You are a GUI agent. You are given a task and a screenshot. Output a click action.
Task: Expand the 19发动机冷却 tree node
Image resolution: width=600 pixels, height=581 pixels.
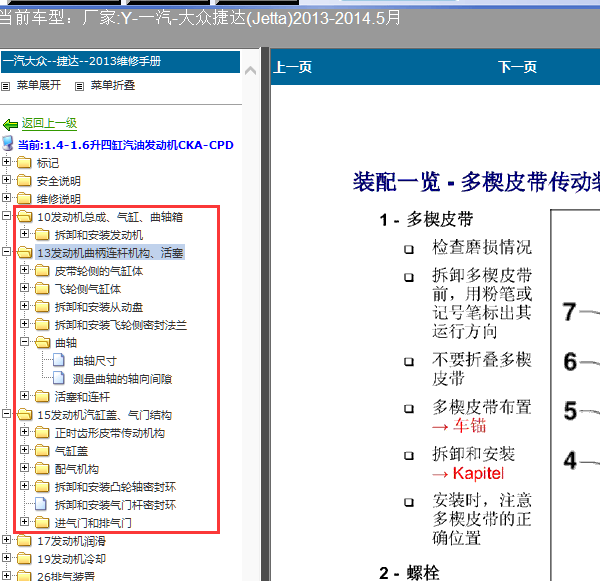tap(6, 558)
